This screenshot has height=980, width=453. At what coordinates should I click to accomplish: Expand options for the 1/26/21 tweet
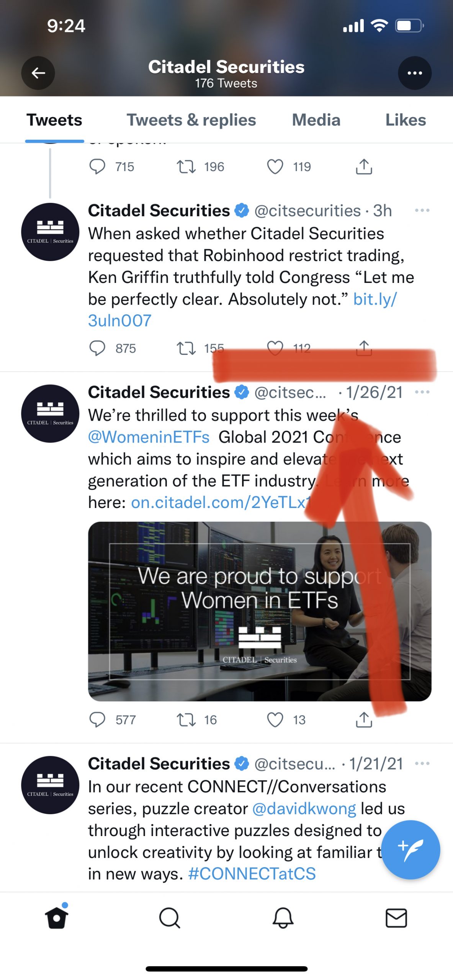point(422,392)
